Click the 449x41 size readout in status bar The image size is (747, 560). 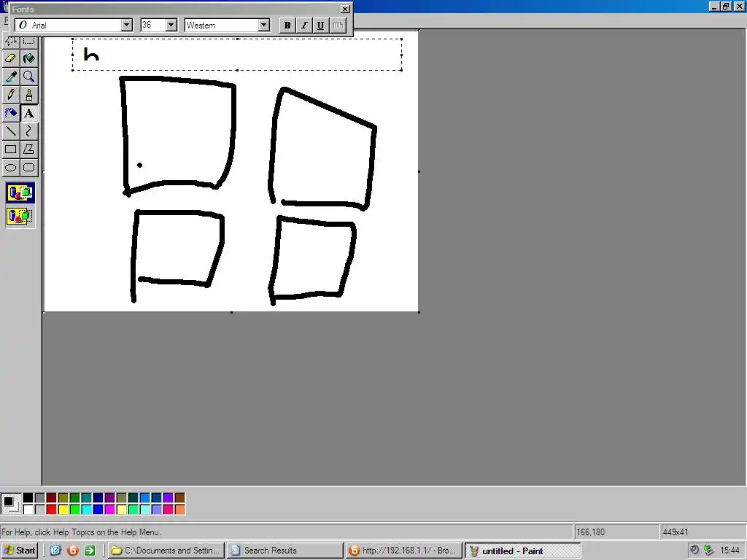point(703,532)
